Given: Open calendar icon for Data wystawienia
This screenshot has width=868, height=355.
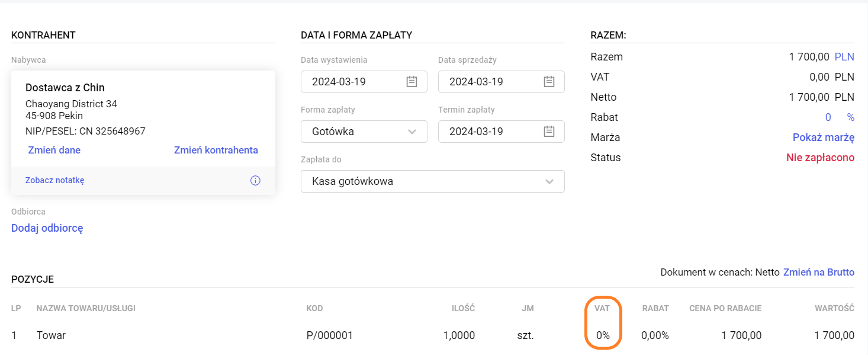Looking at the screenshot, I should 412,82.
